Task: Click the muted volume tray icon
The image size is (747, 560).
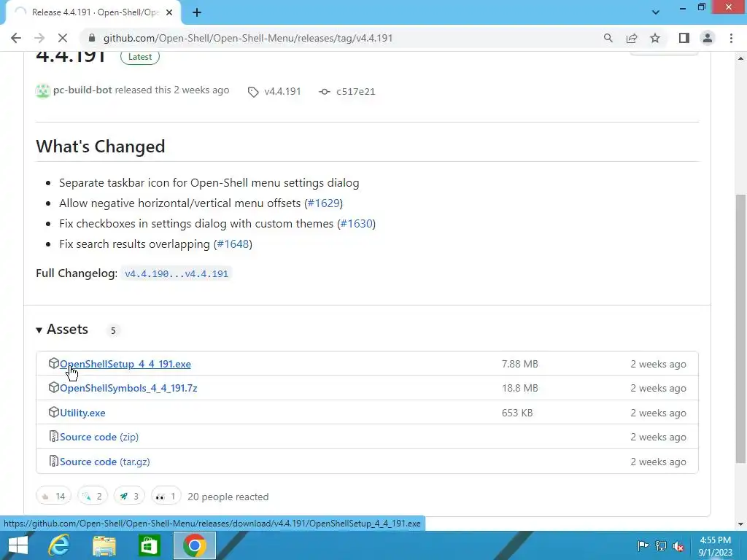Action: (x=678, y=546)
